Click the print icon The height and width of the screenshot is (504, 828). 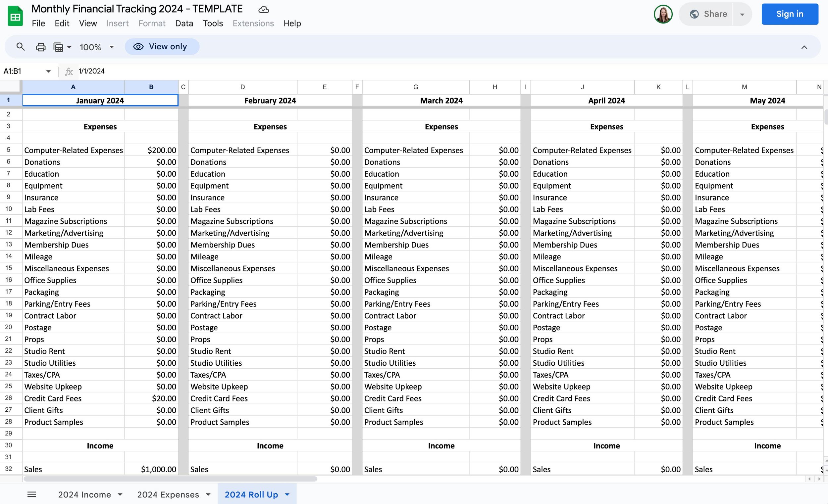pos(41,47)
